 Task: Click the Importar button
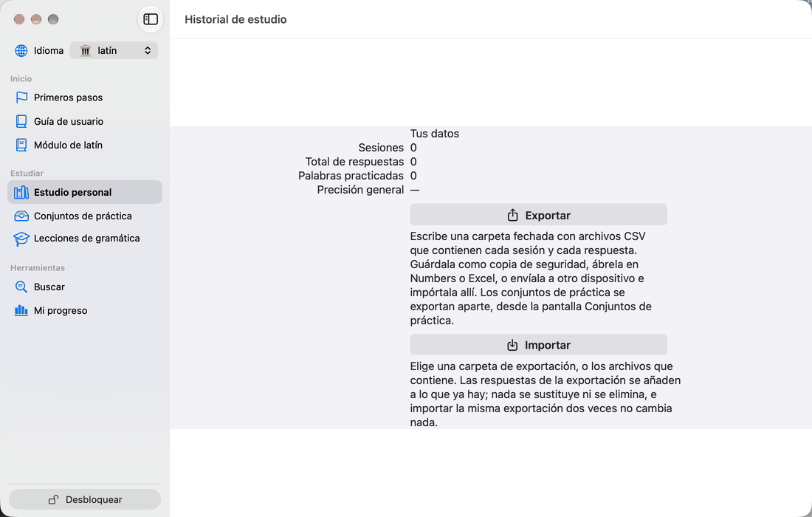coord(539,345)
